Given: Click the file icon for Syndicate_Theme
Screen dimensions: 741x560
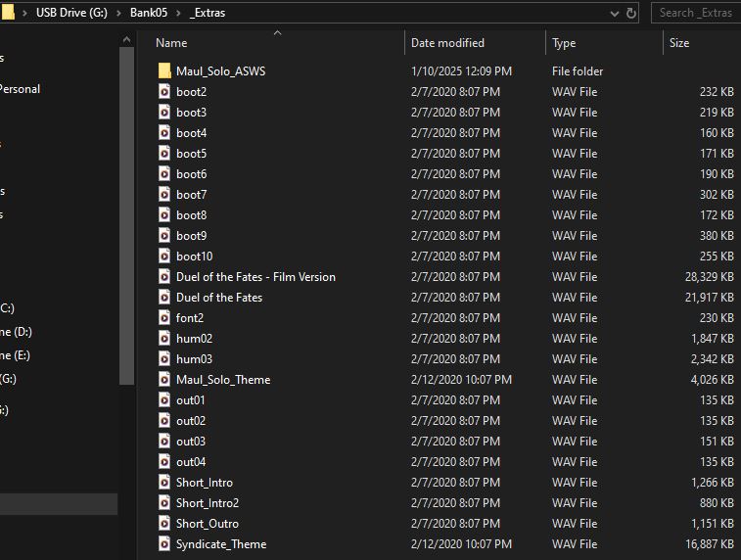Looking at the screenshot, I should [x=164, y=544].
